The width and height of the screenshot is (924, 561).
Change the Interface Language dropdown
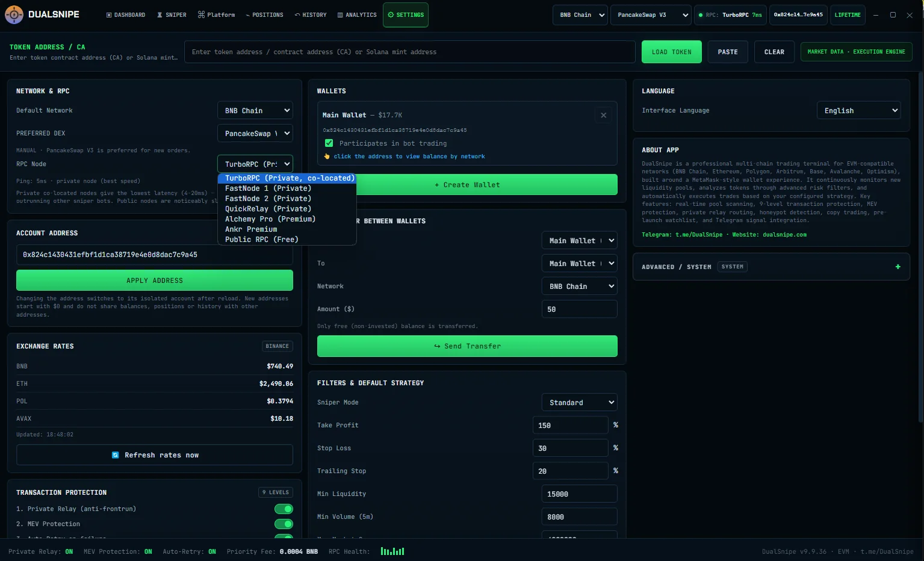click(x=859, y=111)
